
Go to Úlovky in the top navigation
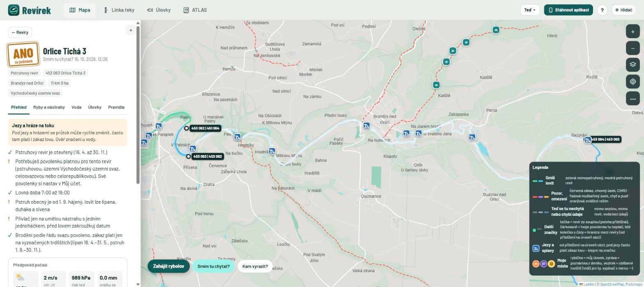[159, 10]
